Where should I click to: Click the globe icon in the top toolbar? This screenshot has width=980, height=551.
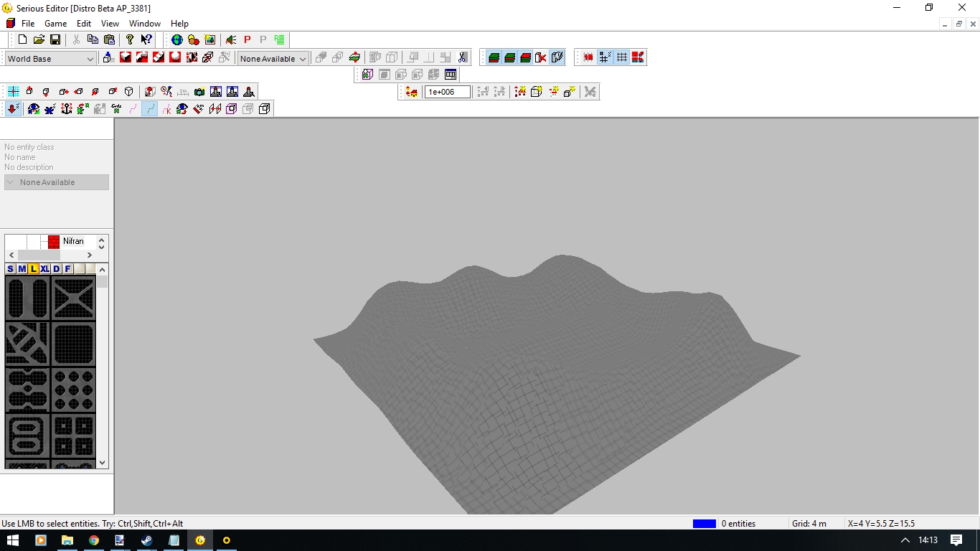click(177, 39)
